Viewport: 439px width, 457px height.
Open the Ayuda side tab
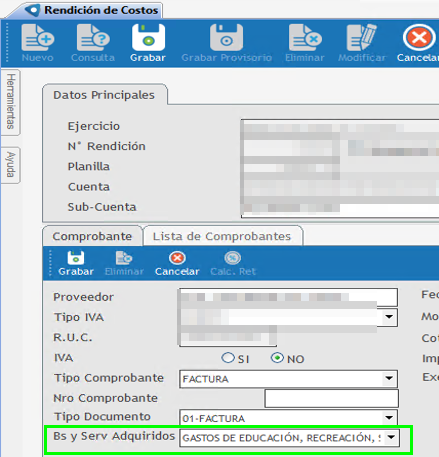click(x=11, y=165)
